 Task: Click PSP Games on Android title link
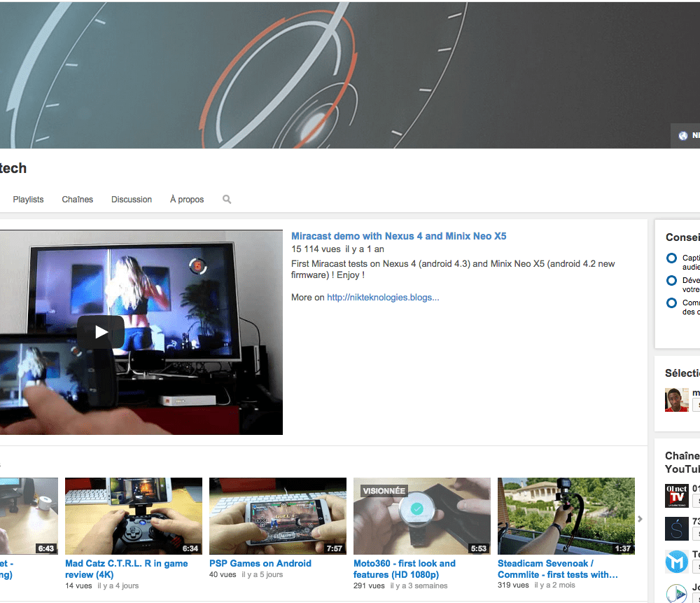click(x=260, y=563)
